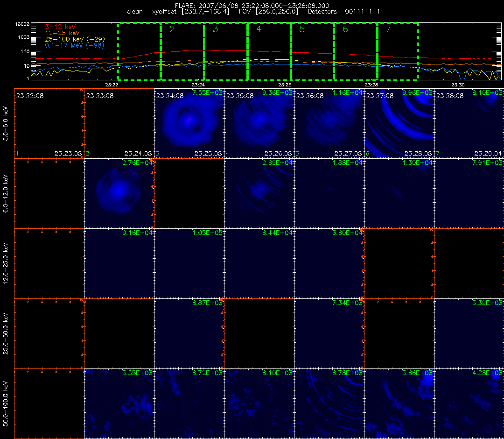Select the 'clean' algorithm label in header
This screenshot has width=504, height=439.
(135, 12)
